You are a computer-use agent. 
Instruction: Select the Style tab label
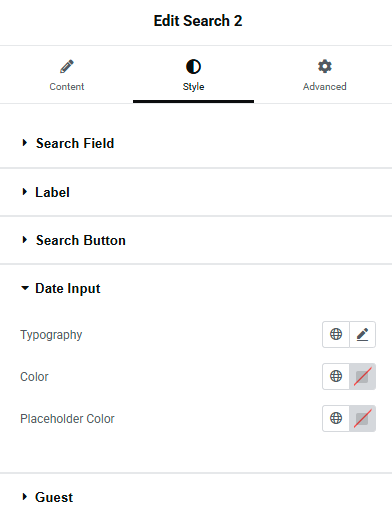pos(193,87)
